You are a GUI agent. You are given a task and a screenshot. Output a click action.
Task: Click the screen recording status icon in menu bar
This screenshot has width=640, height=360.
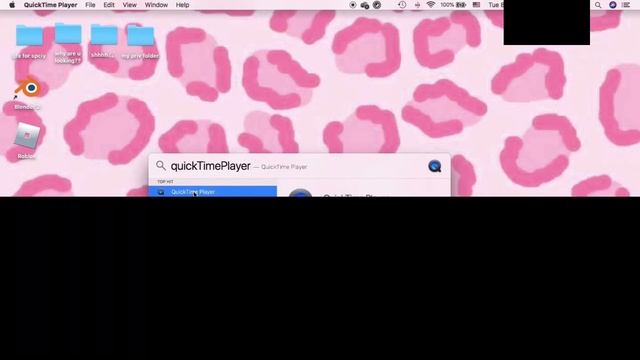point(353,5)
